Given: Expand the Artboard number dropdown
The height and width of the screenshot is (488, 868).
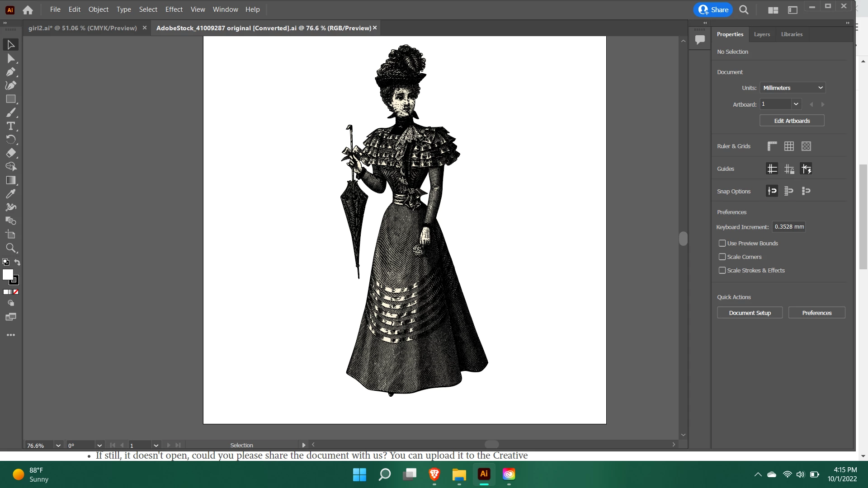Looking at the screenshot, I should pos(796,104).
